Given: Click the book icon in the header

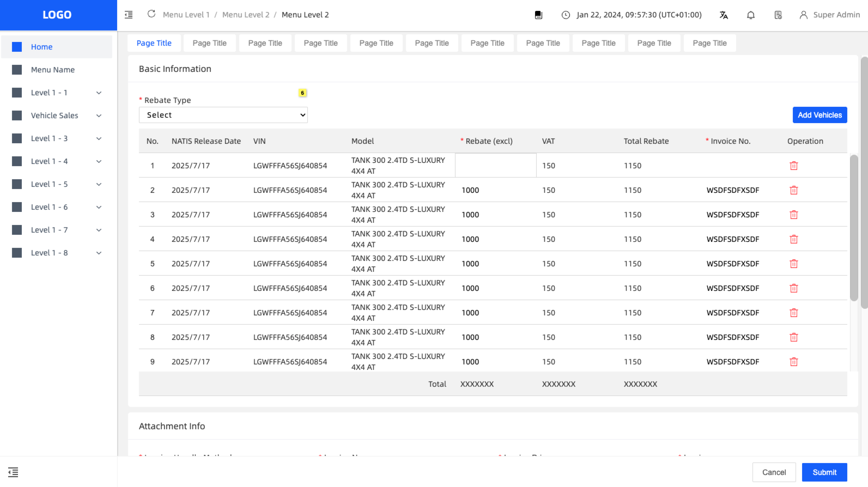Looking at the screenshot, I should [538, 15].
